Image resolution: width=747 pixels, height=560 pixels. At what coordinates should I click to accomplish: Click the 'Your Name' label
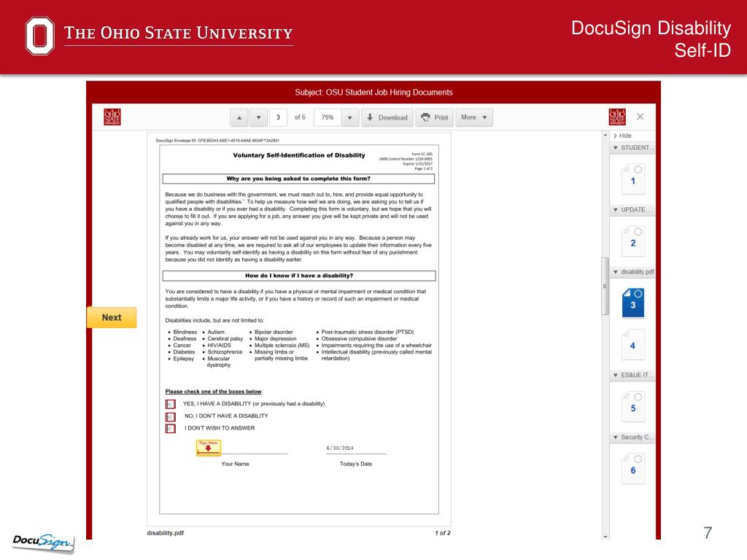click(235, 464)
